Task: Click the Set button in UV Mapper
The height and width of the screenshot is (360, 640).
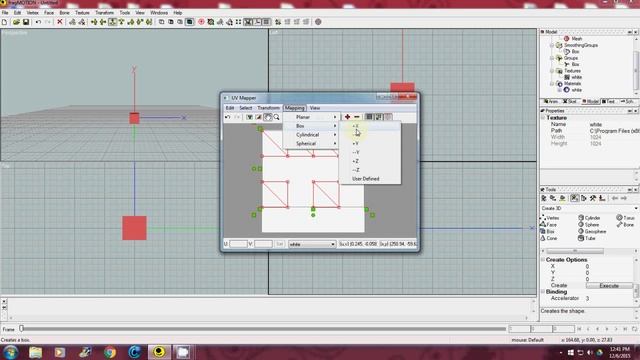Action: coord(280,244)
